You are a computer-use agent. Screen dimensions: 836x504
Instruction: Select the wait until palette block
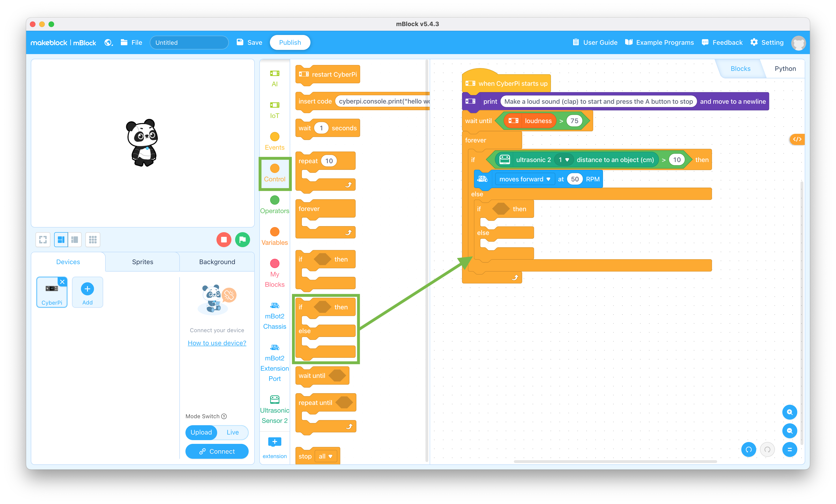click(x=322, y=376)
